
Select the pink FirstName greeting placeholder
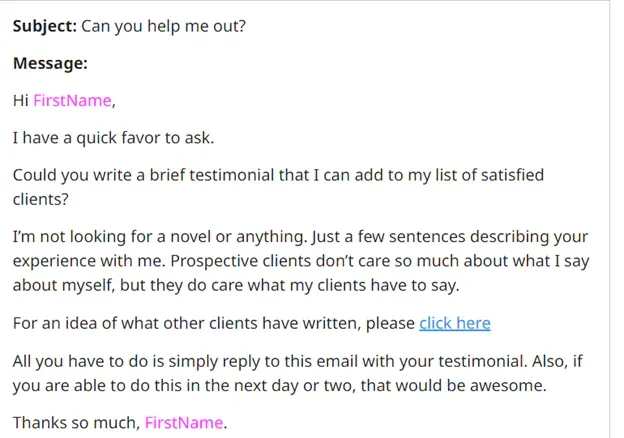(72, 100)
